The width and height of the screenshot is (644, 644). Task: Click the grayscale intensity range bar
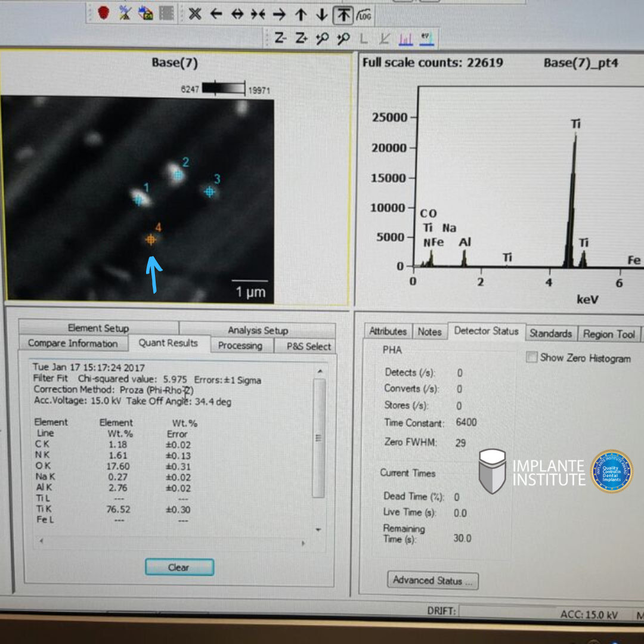(x=224, y=89)
